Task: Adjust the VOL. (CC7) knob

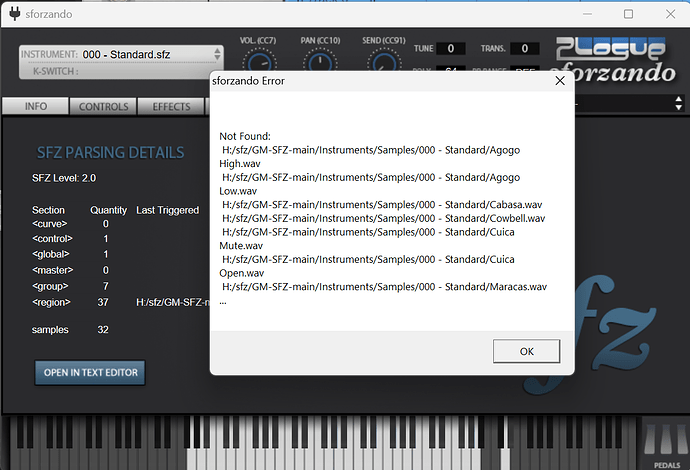Action: 259,62
